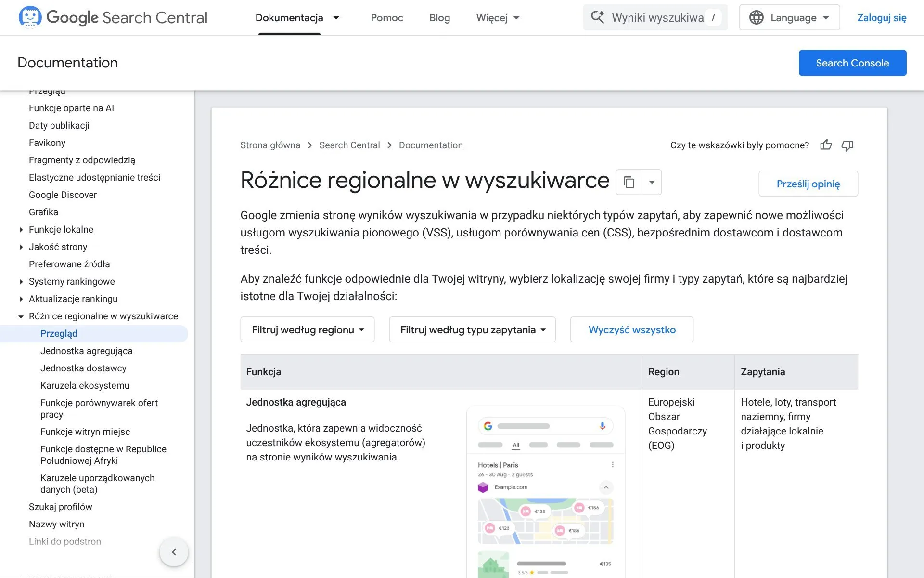Viewport: 924px width, 578px height.
Task: Open the Pomoc tab
Action: (x=387, y=18)
